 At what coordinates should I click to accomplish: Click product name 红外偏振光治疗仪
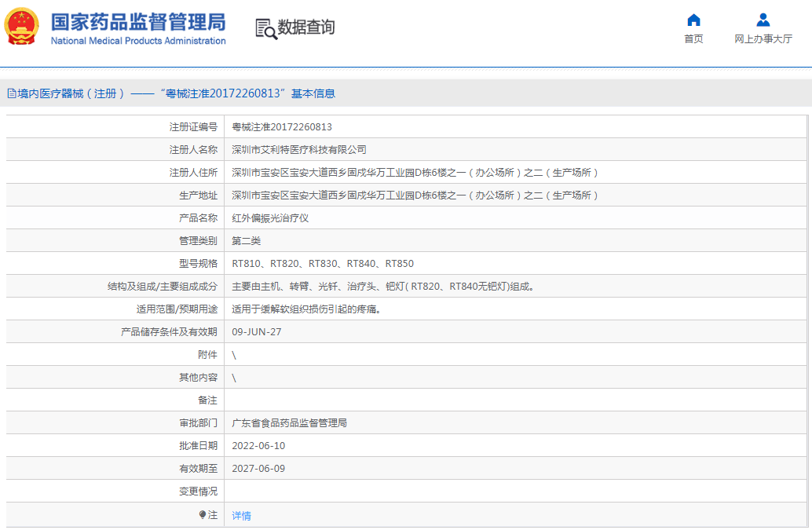270,217
